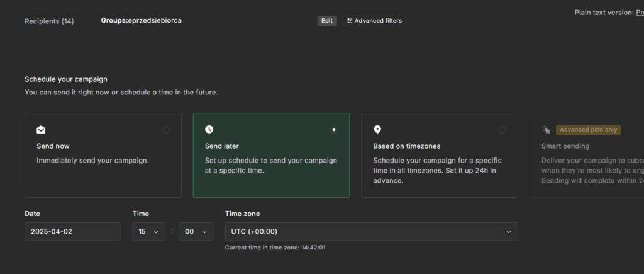Click the Edit recipients button

click(327, 21)
